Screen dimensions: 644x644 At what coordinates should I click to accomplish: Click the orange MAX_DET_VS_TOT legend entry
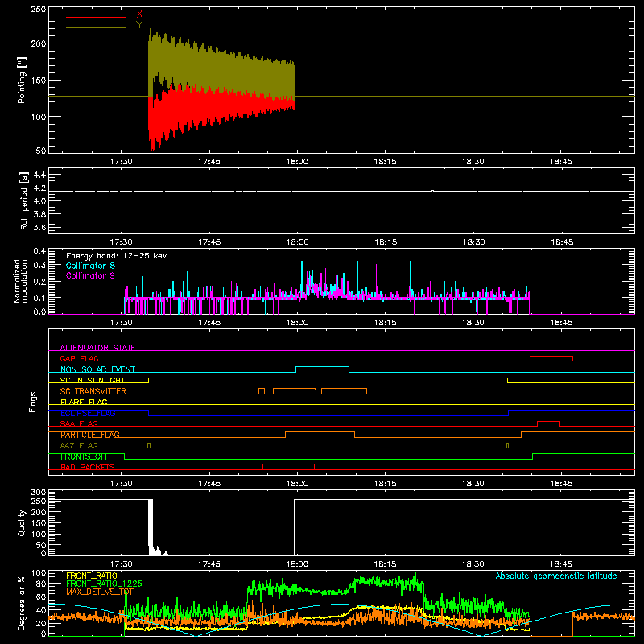pyautogui.click(x=100, y=592)
